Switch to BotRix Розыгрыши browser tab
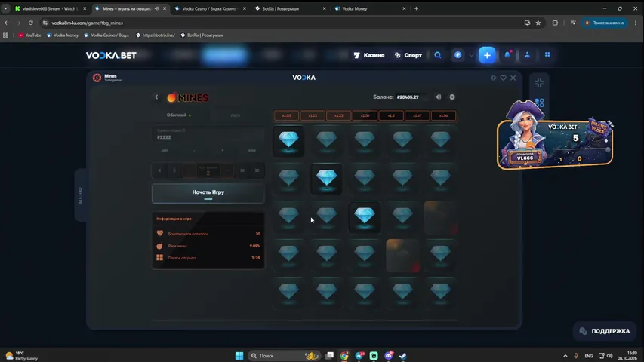This screenshot has height=362, width=644. (x=290, y=8)
